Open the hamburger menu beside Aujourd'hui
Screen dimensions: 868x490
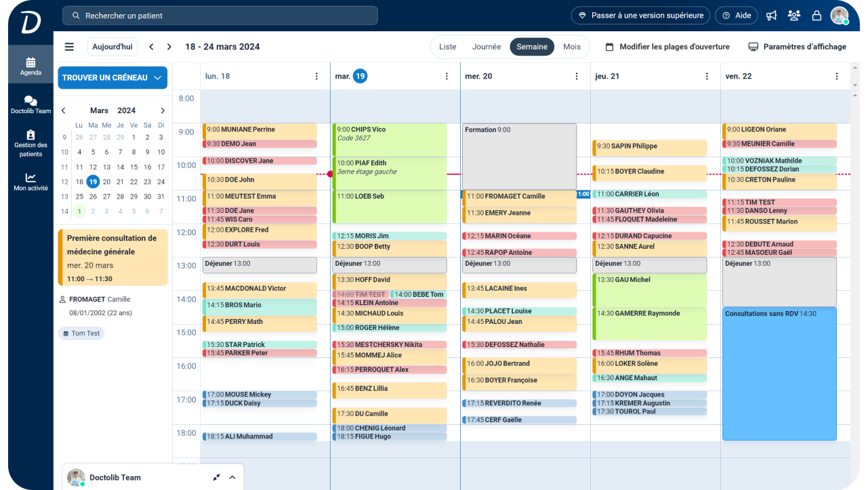coord(69,46)
